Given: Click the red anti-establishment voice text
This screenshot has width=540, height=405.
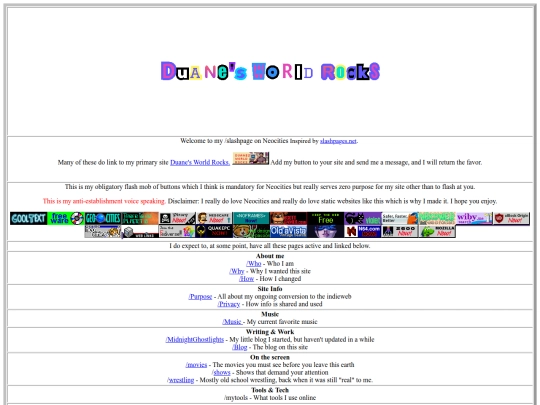Looking at the screenshot, I should 104,201.
